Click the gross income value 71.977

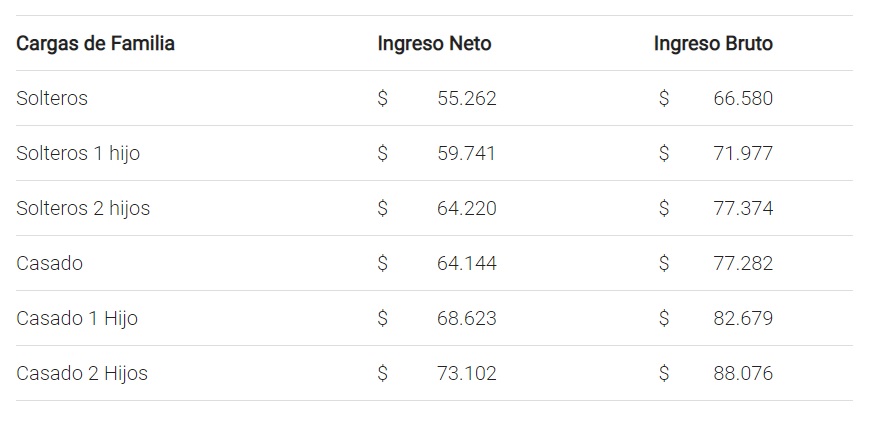(743, 154)
